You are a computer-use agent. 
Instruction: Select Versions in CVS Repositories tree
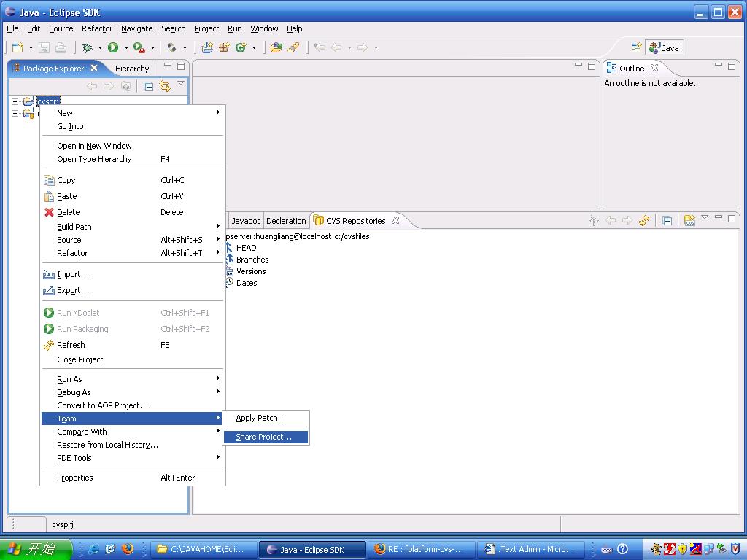(251, 271)
